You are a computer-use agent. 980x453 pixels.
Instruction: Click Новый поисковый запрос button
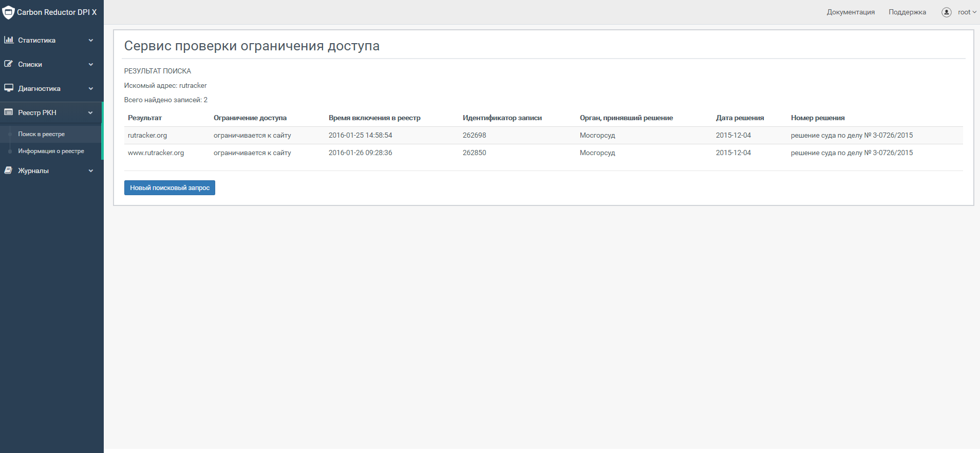tap(169, 187)
